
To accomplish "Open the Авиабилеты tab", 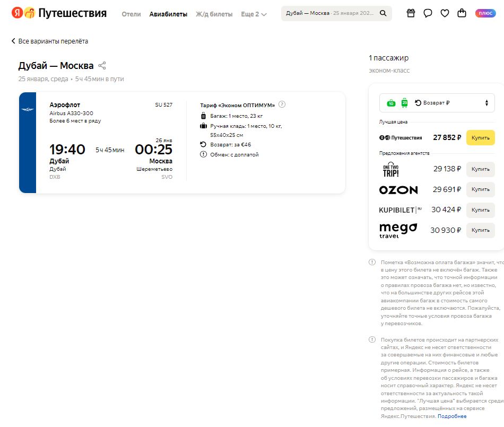I will point(168,14).
